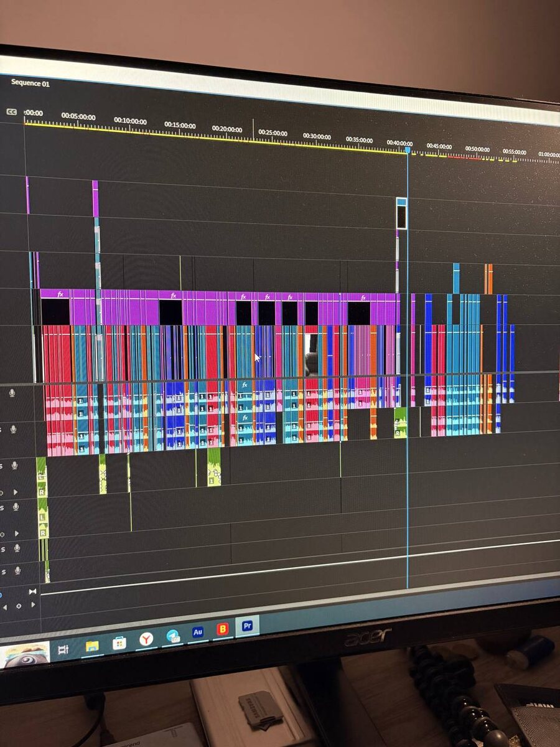Go to previous keyframe on bottom track
Image resolution: width=560 pixels, height=747 pixels.
[x=5, y=606]
